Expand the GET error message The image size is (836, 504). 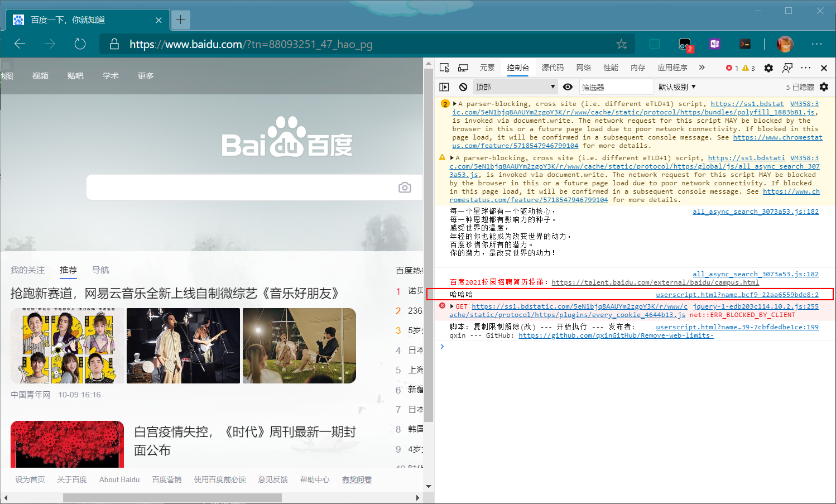tap(452, 306)
